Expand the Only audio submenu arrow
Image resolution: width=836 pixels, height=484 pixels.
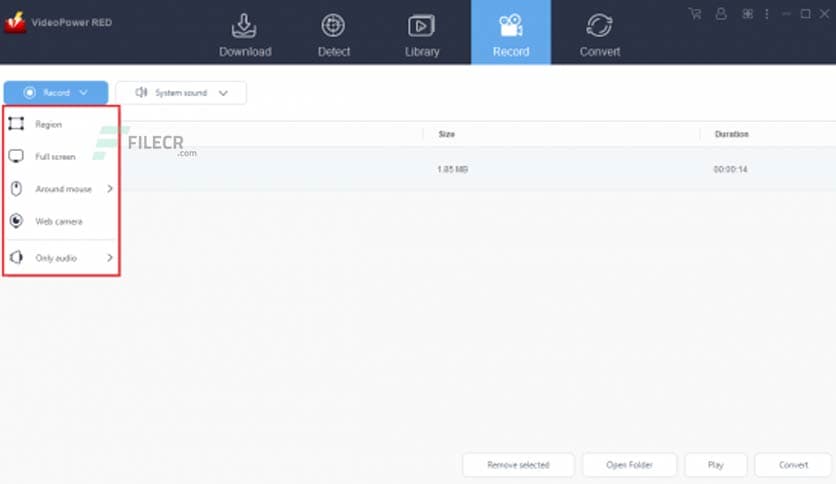point(110,258)
